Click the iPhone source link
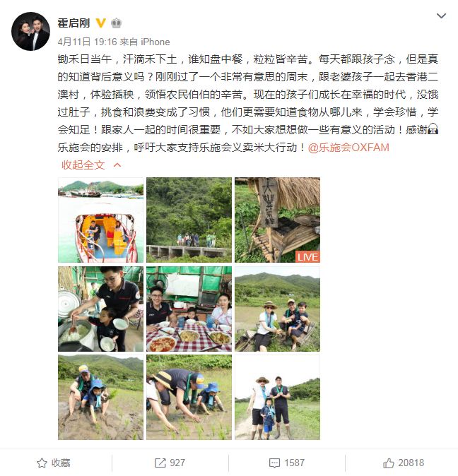 [155, 42]
